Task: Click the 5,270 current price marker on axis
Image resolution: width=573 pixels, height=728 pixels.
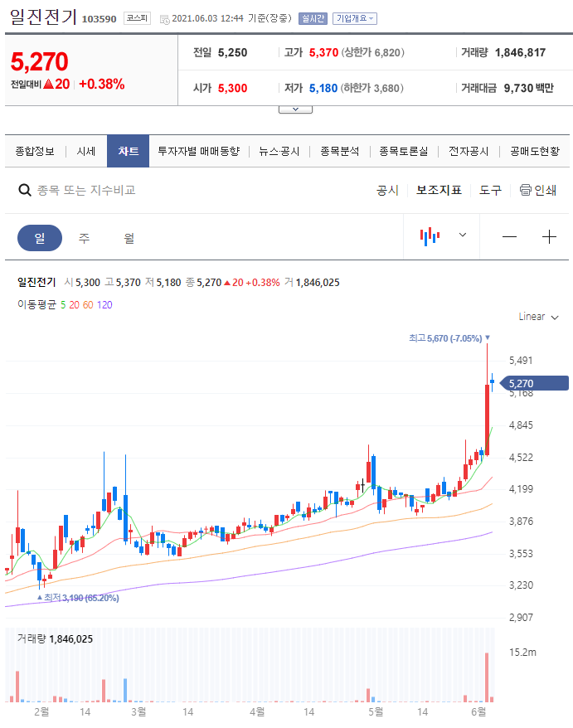Action: point(535,383)
